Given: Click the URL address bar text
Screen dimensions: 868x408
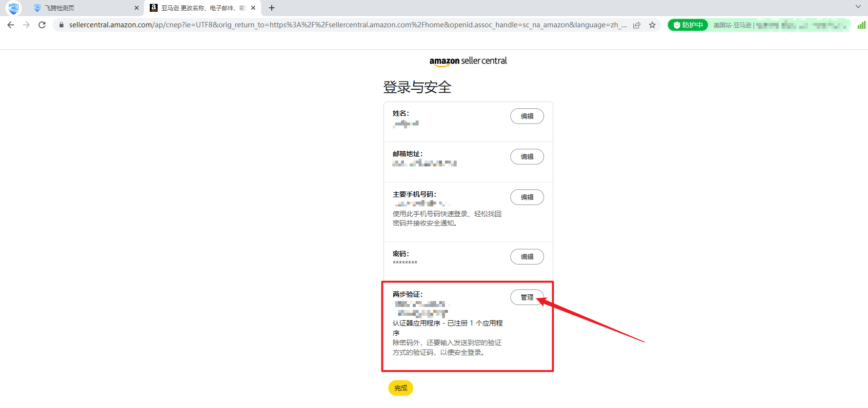Looking at the screenshot, I should click(342, 25).
